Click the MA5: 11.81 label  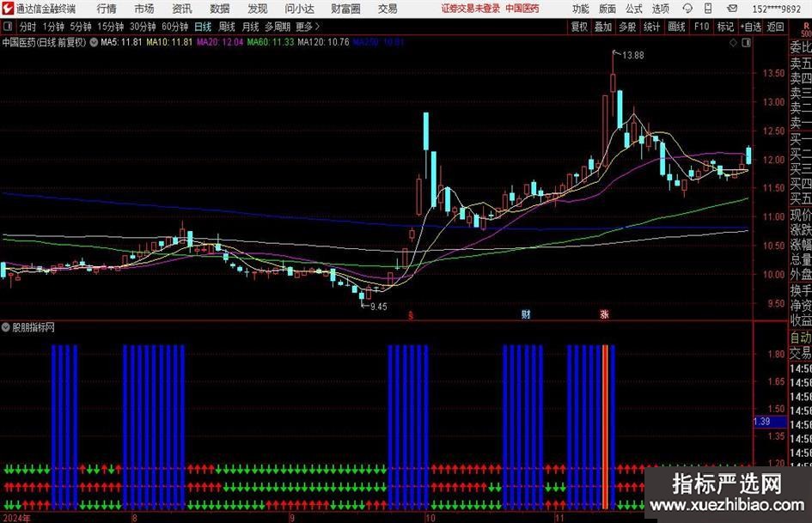pyautogui.click(x=121, y=42)
